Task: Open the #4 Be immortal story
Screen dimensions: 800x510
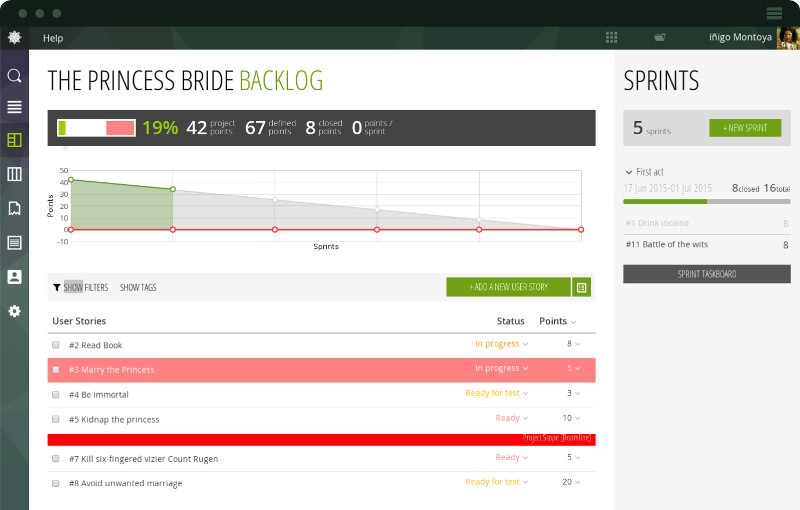Action: pos(98,395)
